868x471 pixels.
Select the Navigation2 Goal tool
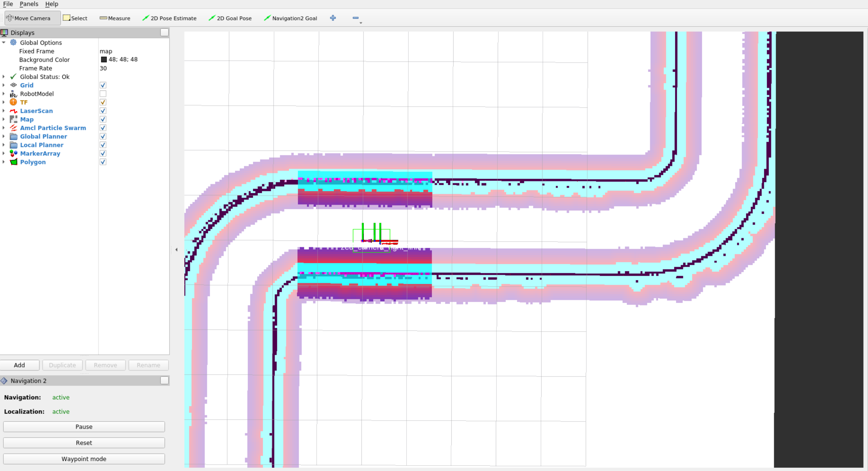coord(290,18)
